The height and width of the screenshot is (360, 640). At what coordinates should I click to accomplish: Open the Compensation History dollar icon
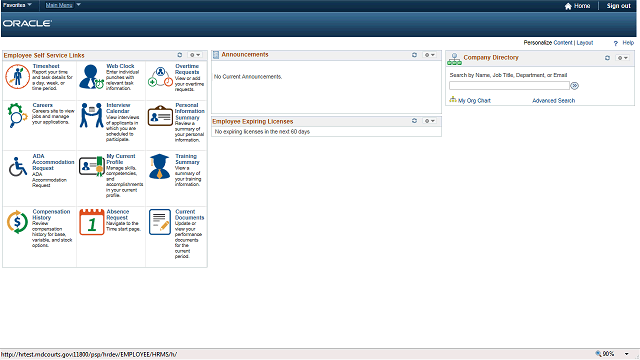(x=18, y=222)
